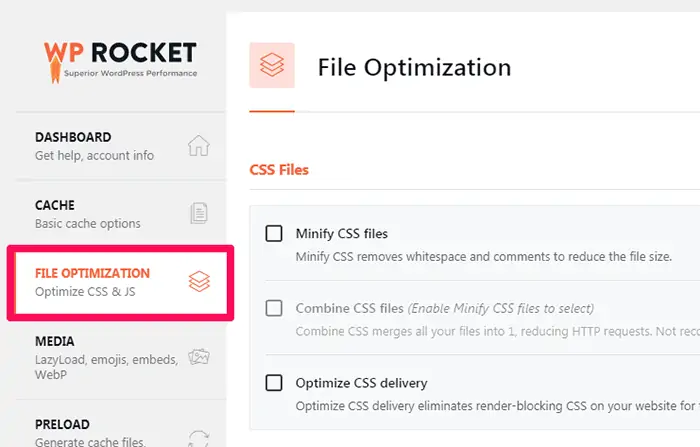Enable the Minify CSS files checkbox

coord(274,234)
